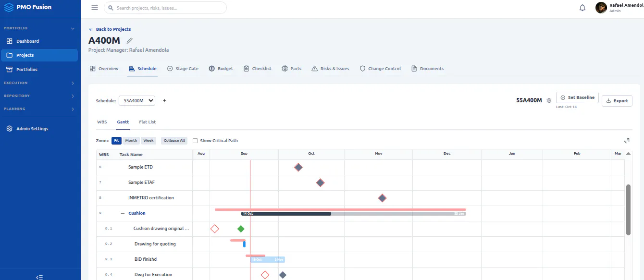Click the Export button

point(617,101)
